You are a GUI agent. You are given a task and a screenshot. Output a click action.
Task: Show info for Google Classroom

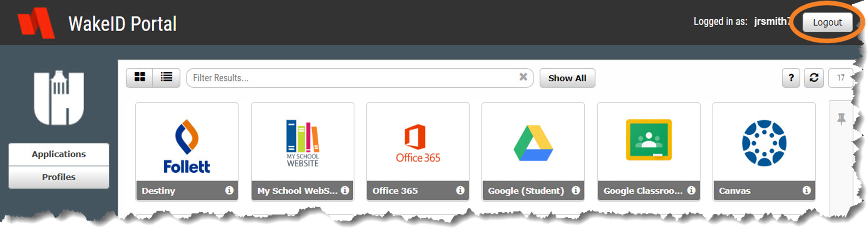click(x=691, y=190)
